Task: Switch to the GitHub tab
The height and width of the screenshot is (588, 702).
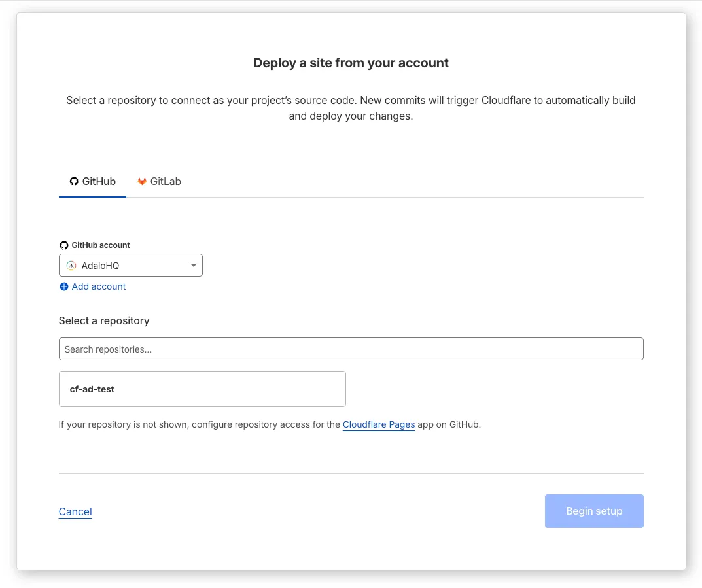Action: pyautogui.click(x=93, y=181)
